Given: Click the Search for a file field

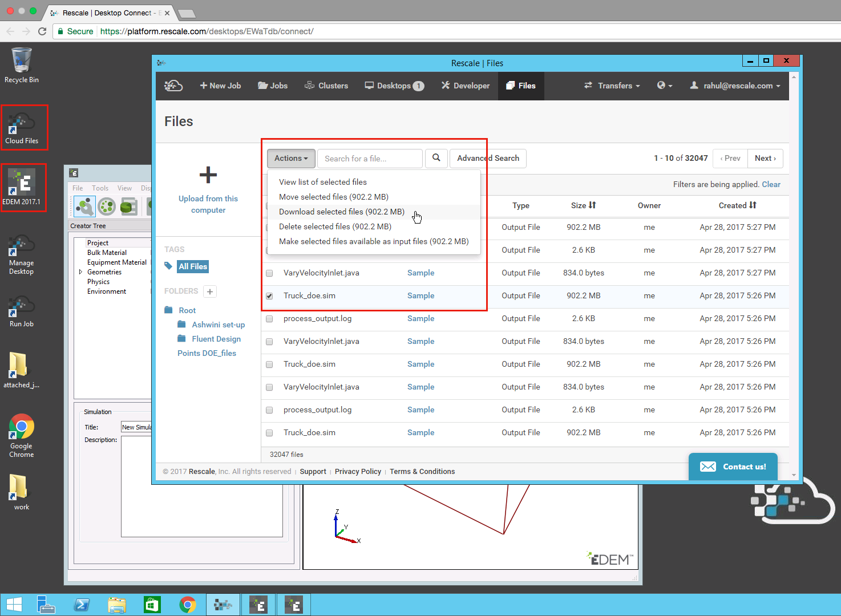Looking at the screenshot, I should [x=370, y=159].
